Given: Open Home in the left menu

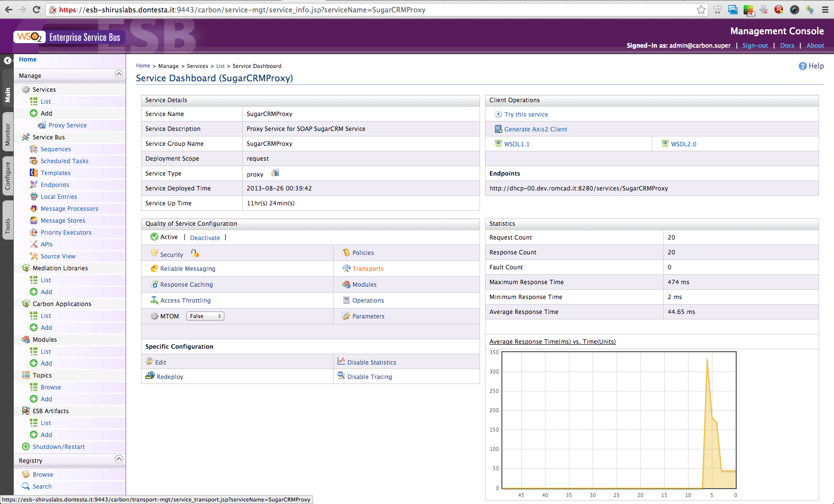Looking at the screenshot, I should pos(28,60).
